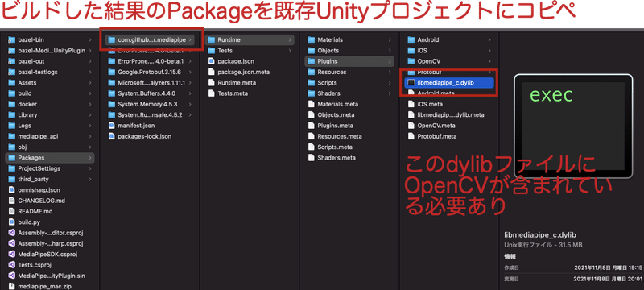The image size is (644, 290).
Task: Select the bazel-testlogs folder icon
Action: (x=12, y=72)
